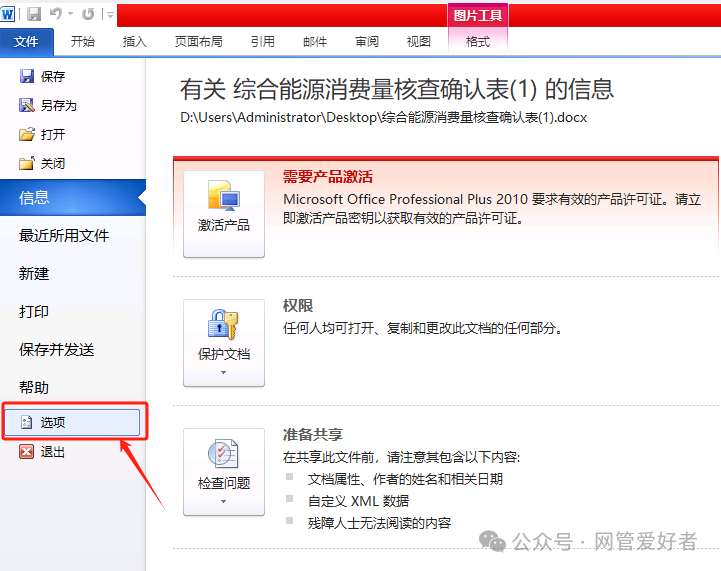Click the Save icon in Quick Access Toolbar
The width and height of the screenshot is (721, 571).
[34, 14]
